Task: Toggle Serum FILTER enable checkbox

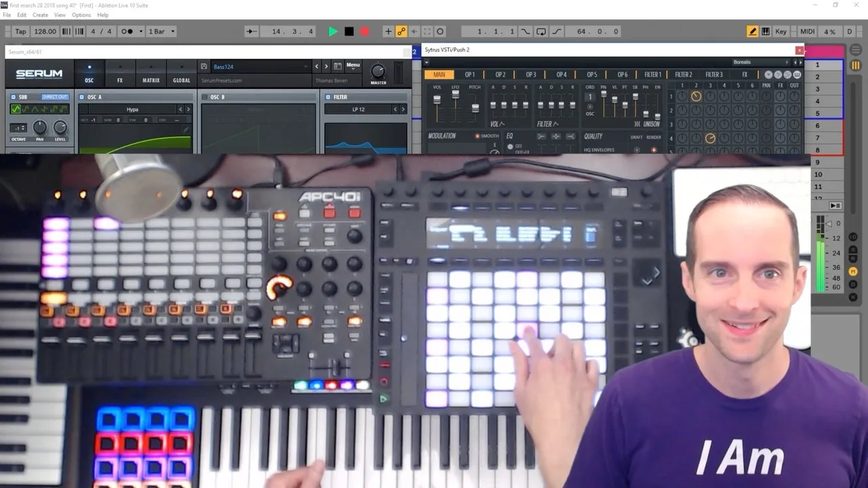Action: (328, 97)
